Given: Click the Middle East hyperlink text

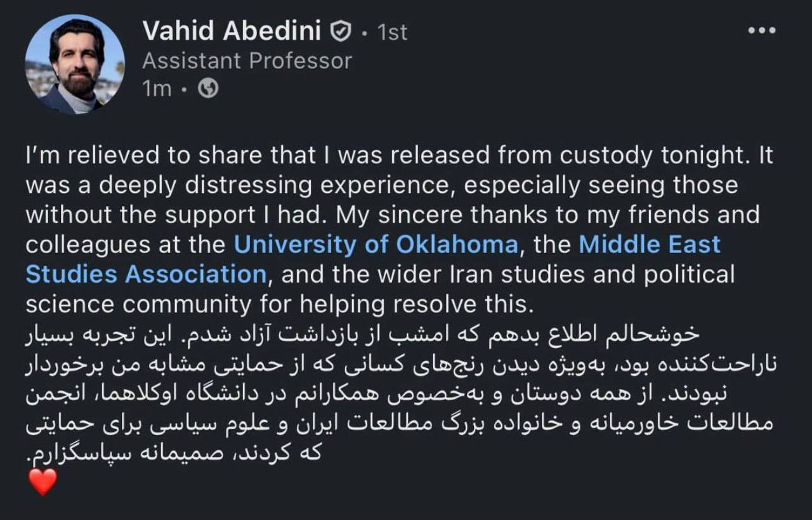Looking at the screenshot, I should [650, 245].
